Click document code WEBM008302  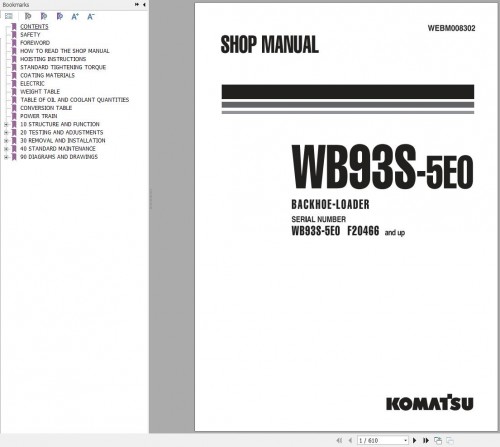pos(451,28)
